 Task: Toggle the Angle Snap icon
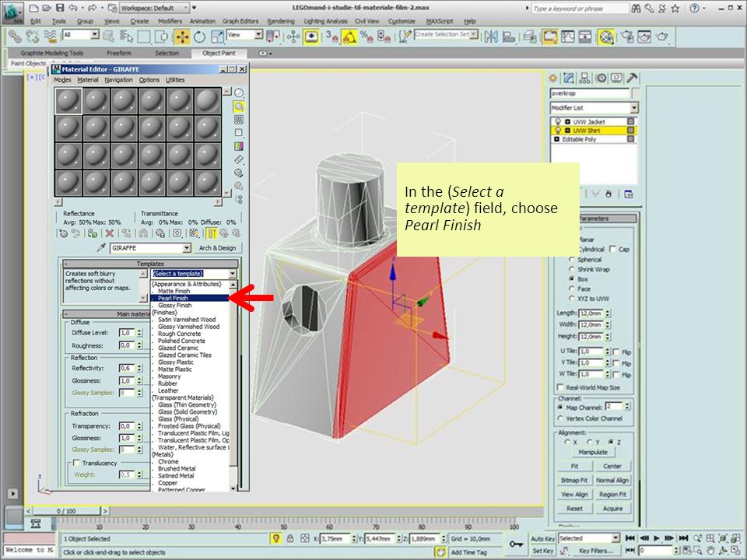(x=349, y=37)
